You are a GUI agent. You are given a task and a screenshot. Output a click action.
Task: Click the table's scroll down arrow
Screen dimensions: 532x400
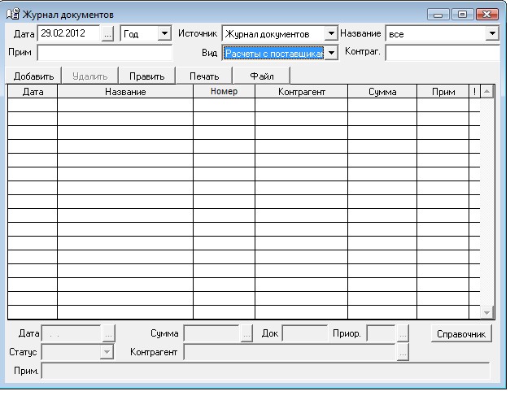pyautogui.click(x=487, y=312)
